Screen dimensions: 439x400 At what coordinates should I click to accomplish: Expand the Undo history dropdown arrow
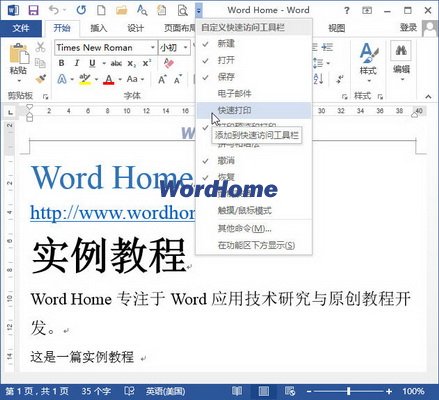tap(64, 10)
